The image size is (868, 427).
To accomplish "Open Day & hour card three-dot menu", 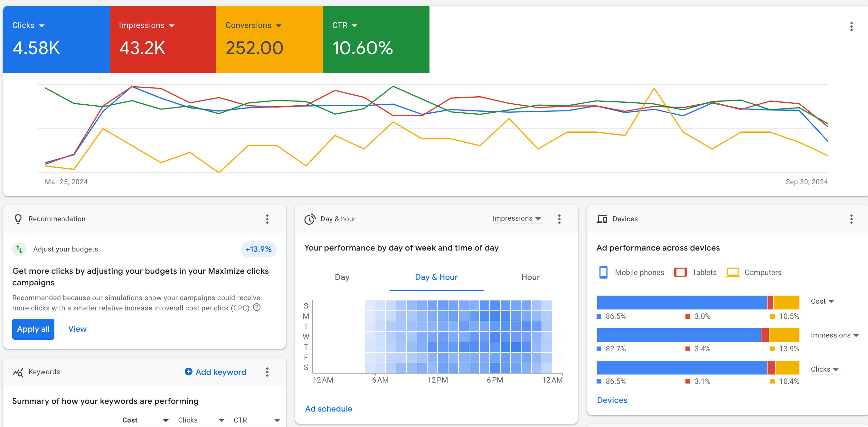I will pos(559,219).
